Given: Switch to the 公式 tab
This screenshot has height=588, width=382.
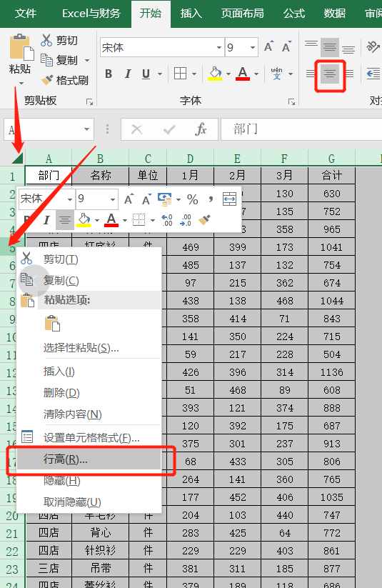Looking at the screenshot, I should tap(294, 14).
